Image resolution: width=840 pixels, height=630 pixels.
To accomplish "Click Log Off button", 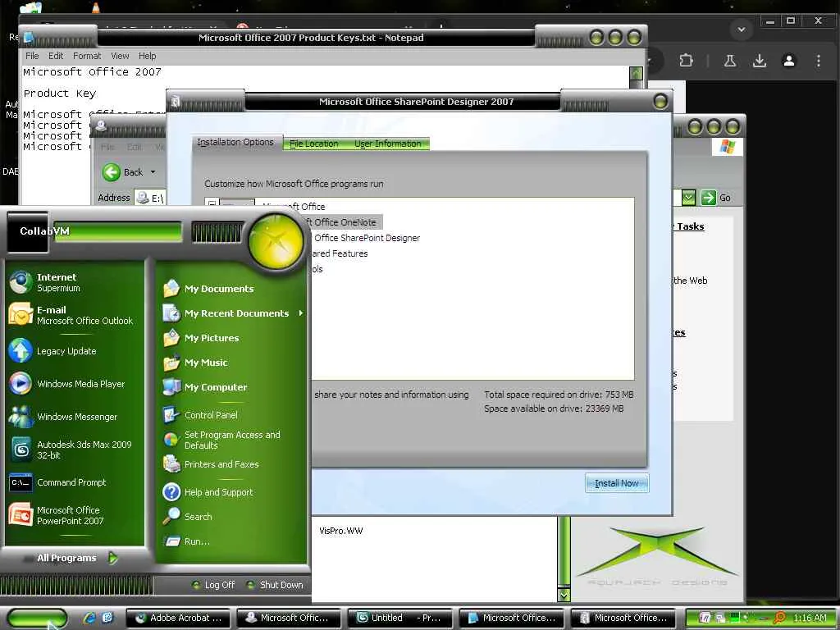I will (214, 585).
